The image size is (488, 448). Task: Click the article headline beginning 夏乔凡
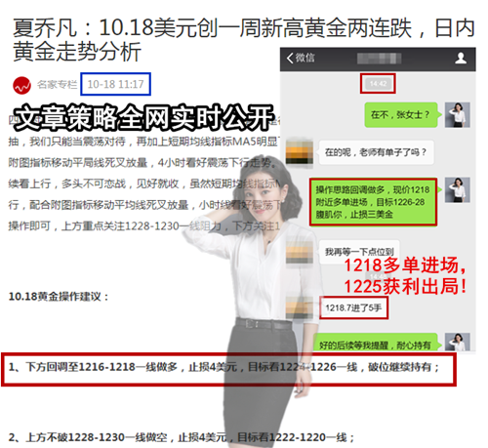(243, 40)
